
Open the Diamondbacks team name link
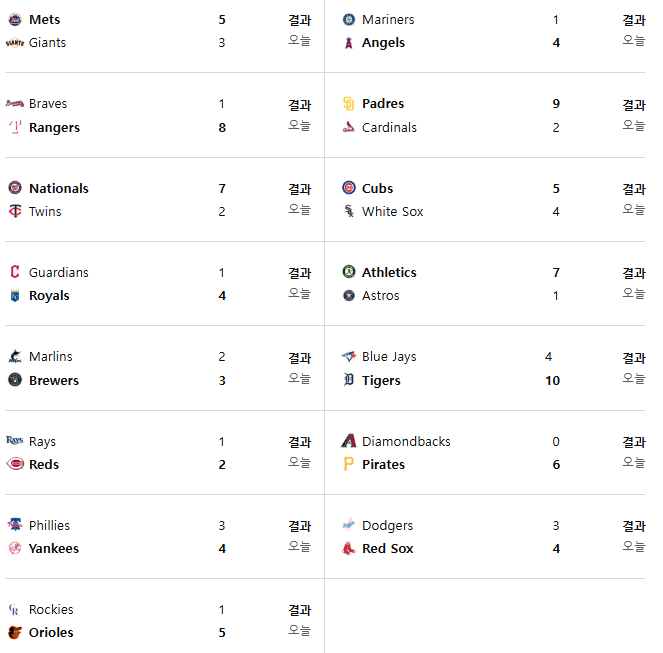[x=406, y=442]
